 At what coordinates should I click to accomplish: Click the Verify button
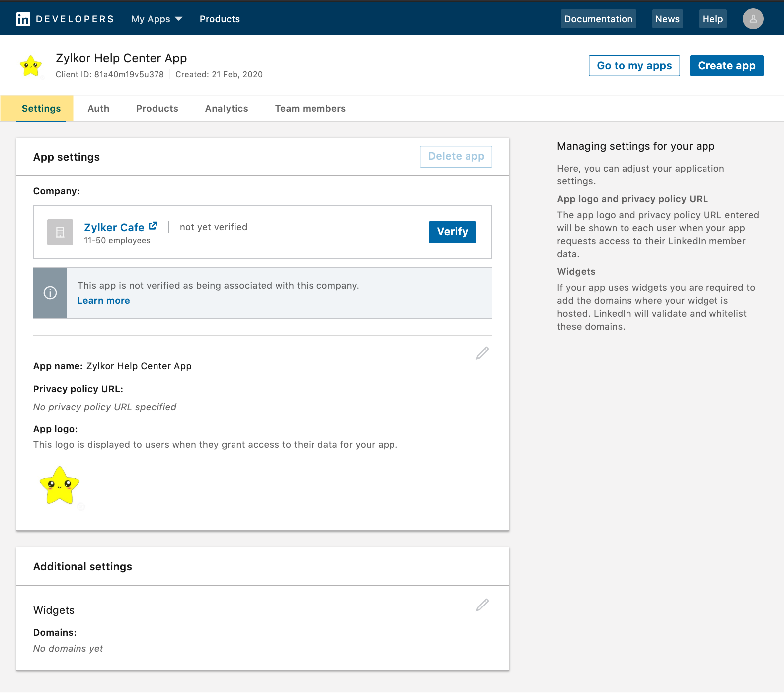pyautogui.click(x=452, y=232)
